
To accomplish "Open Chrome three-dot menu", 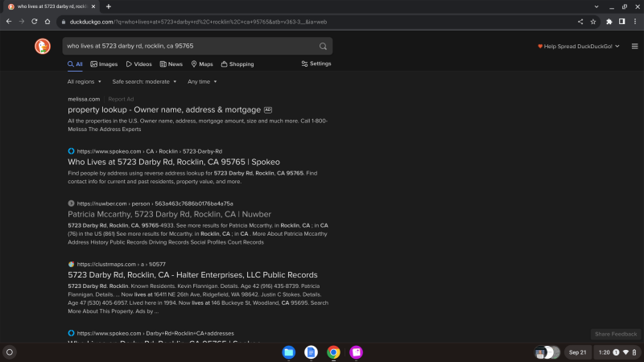I will tap(635, 22).
